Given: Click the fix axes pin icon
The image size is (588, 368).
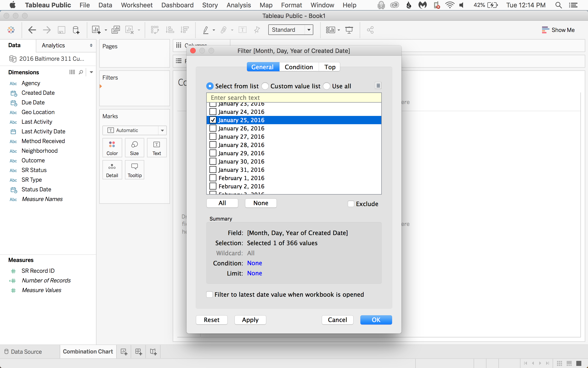Looking at the screenshot, I should [x=257, y=30].
